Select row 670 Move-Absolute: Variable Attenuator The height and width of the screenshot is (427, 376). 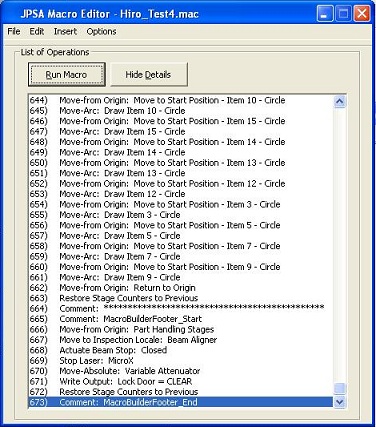point(181,371)
